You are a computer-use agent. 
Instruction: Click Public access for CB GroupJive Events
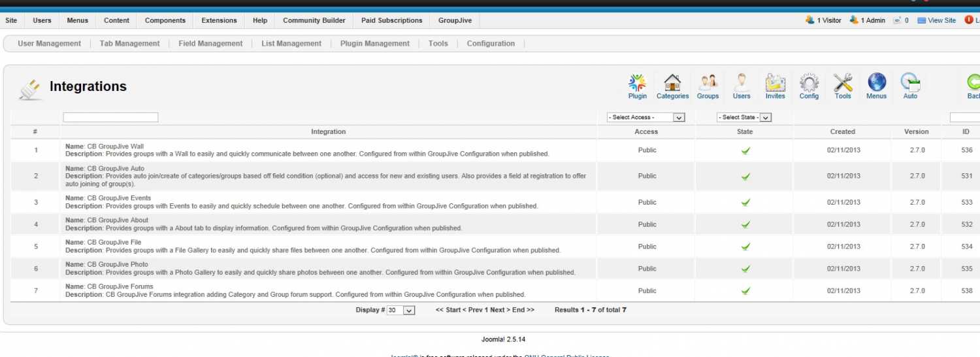[647, 202]
